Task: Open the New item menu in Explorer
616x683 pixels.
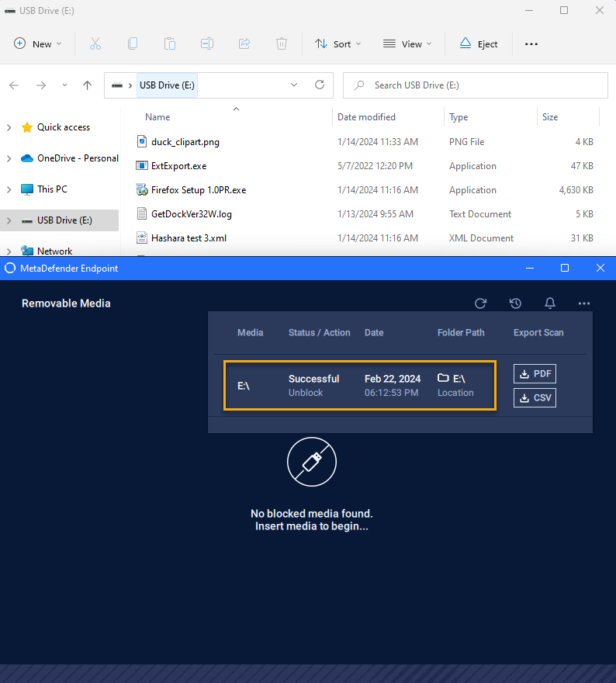Action: [38, 43]
